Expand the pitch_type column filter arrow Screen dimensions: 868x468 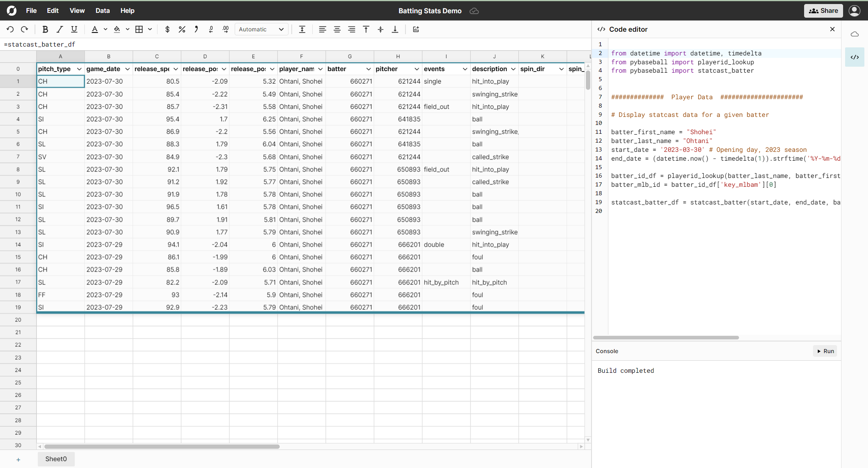click(x=79, y=69)
